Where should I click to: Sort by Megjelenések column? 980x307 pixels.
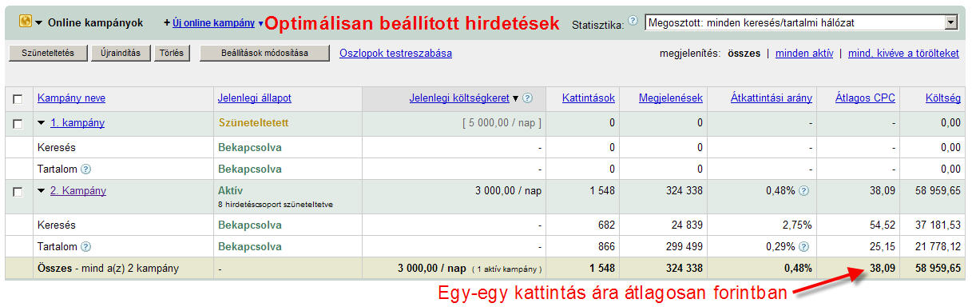(x=671, y=98)
